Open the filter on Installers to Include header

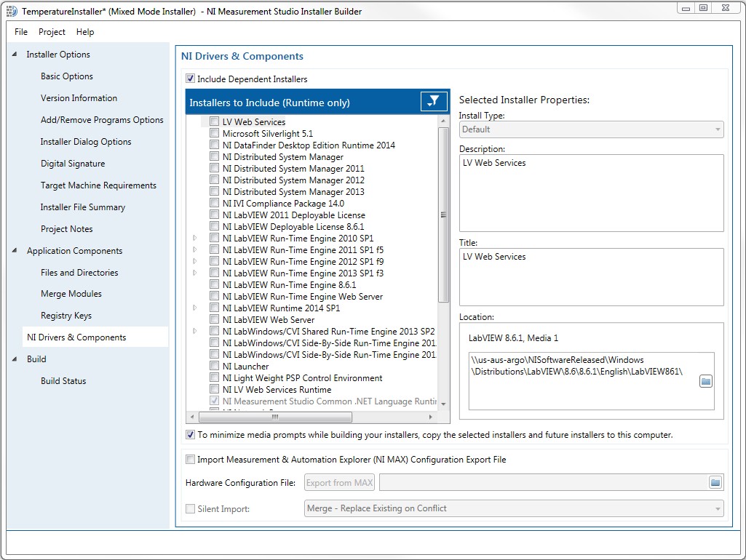(434, 101)
